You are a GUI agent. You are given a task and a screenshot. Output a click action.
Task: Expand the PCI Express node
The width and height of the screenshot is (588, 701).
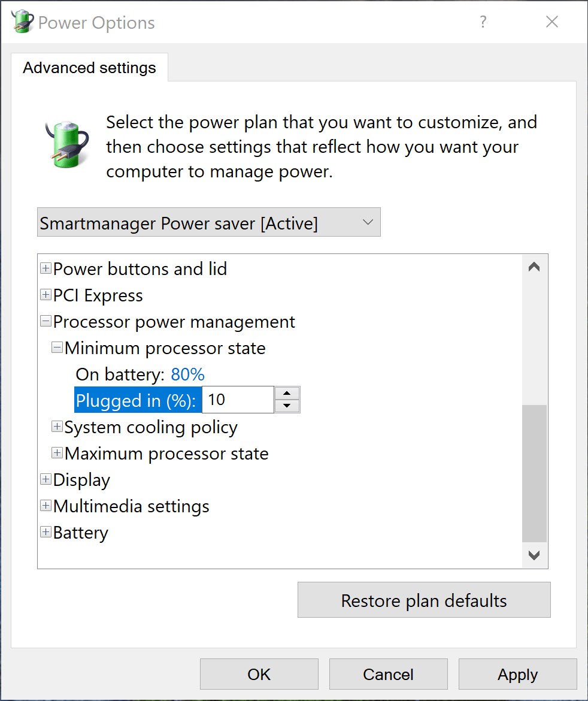click(46, 295)
